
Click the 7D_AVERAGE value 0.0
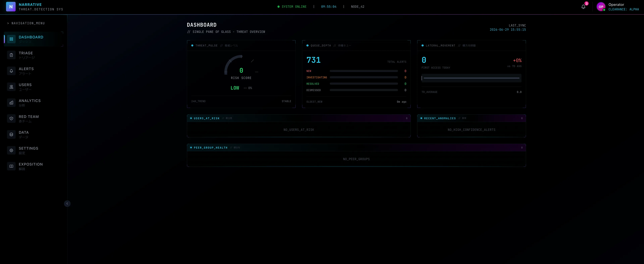[519, 92]
